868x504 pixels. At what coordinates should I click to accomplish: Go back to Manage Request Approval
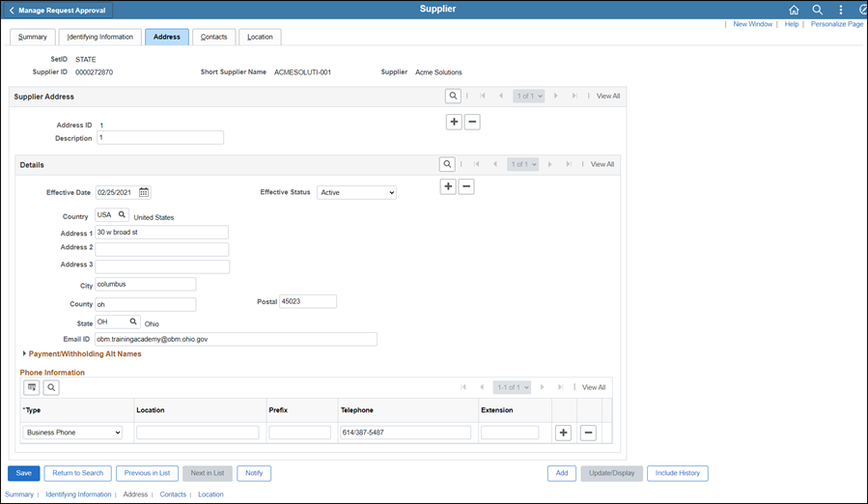click(58, 10)
